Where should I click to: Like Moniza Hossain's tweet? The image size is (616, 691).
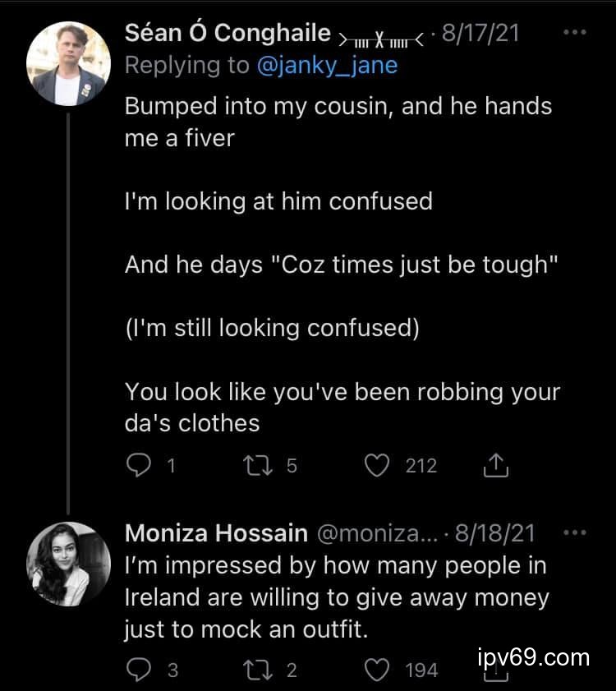tap(376, 670)
